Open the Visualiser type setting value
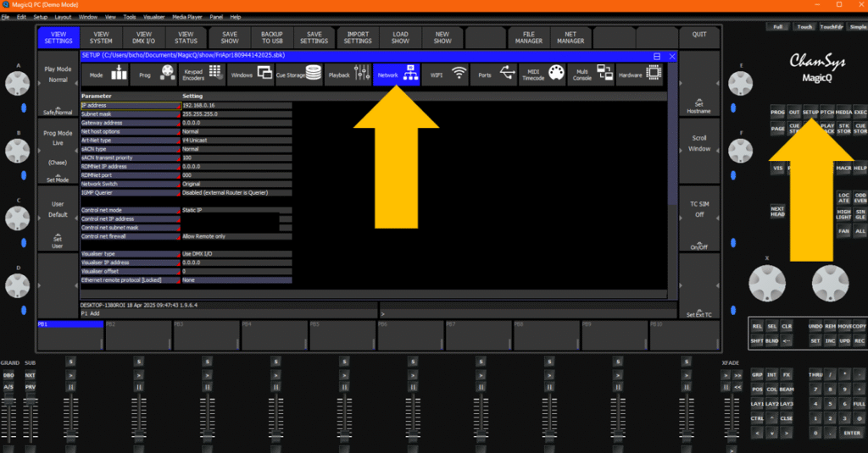 pyautogui.click(x=236, y=253)
